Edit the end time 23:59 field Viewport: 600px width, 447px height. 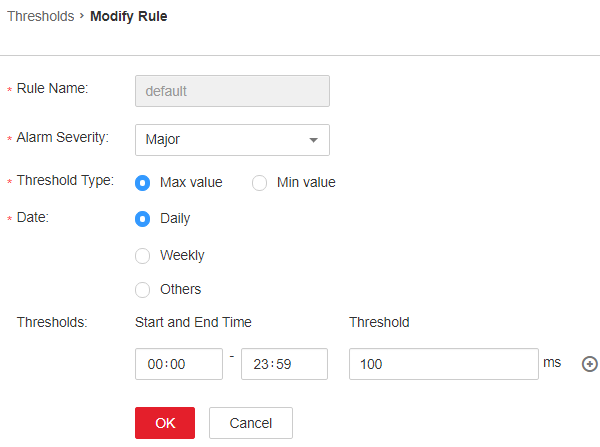click(x=284, y=364)
